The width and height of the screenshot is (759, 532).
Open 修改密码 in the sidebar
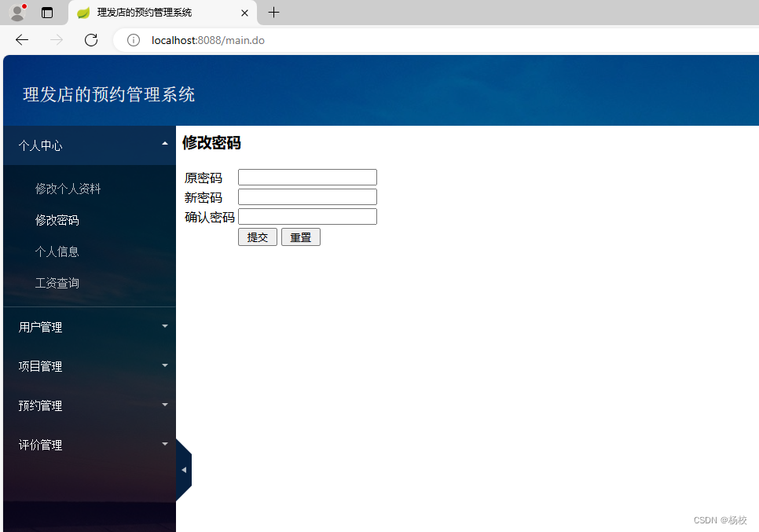pos(57,220)
